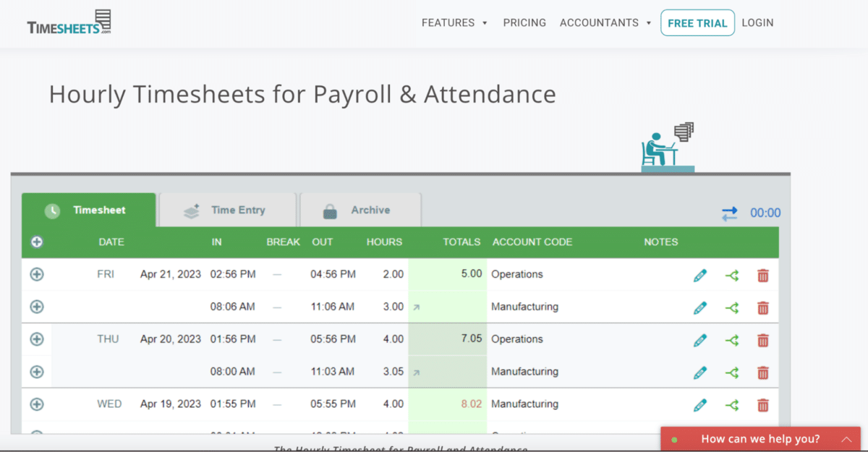Add entry using plus icon on FRI row

point(37,275)
